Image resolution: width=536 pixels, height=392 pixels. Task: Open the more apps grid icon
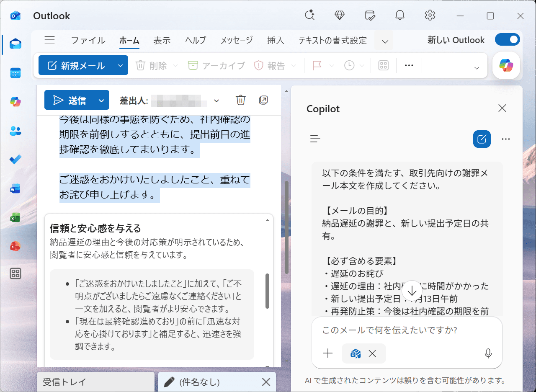pos(15,274)
